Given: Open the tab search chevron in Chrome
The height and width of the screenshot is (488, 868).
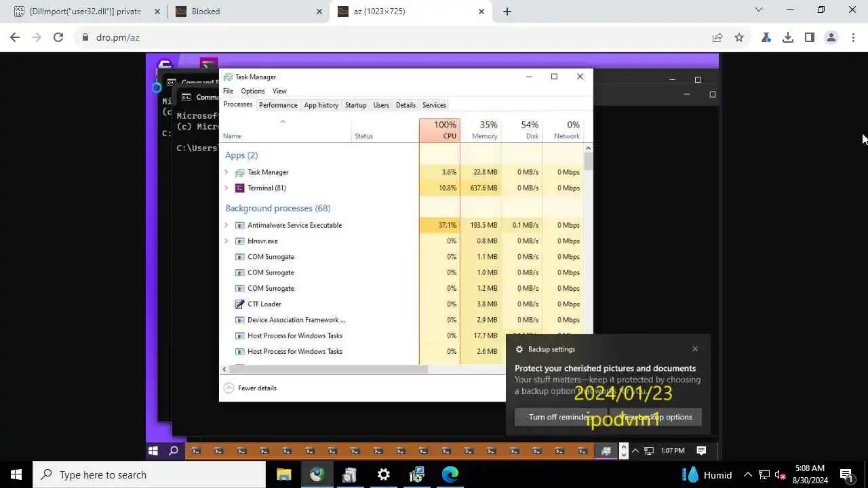Looking at the screenshot, I should [x=759, y=9].
